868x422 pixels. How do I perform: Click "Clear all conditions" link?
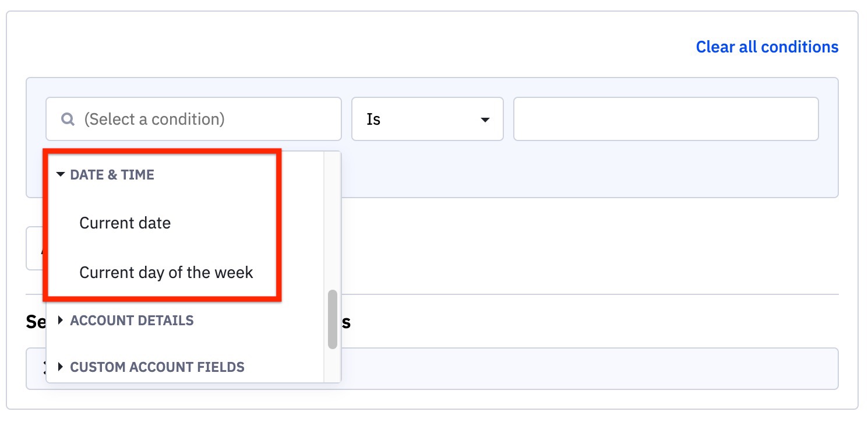(767, 47)
